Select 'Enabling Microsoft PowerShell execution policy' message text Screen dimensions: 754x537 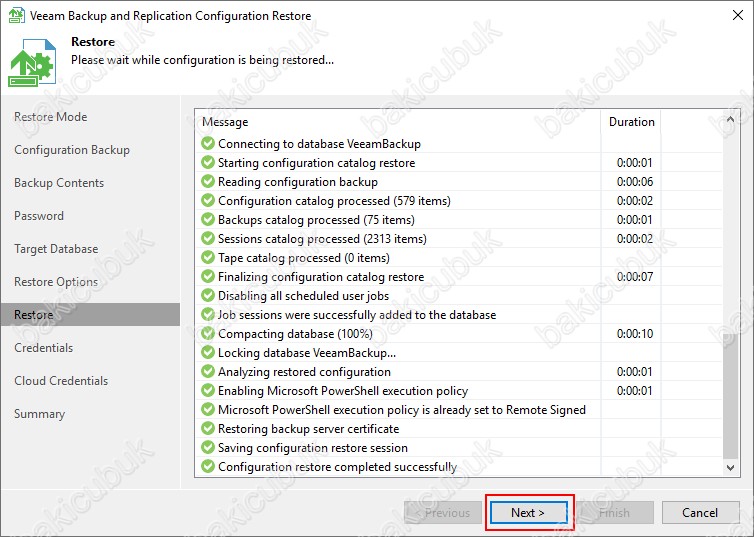click(343, 391)
